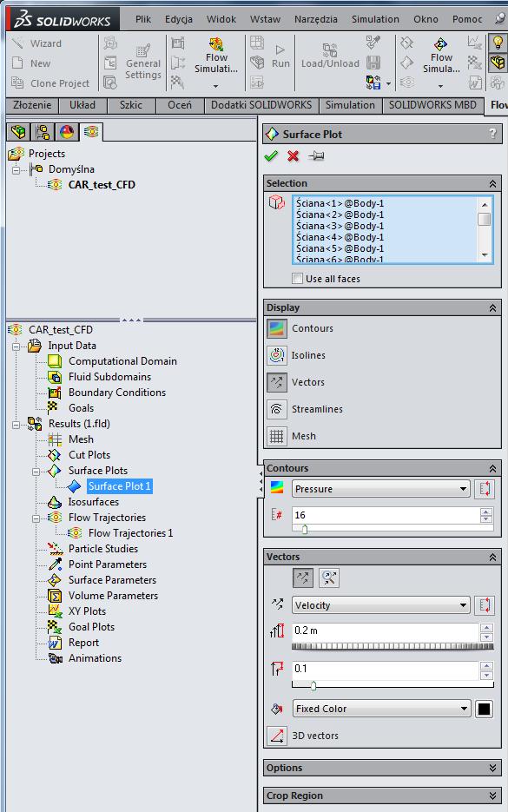508x812 pixels.
Task: Open General Settings
Action: (143, 63)
